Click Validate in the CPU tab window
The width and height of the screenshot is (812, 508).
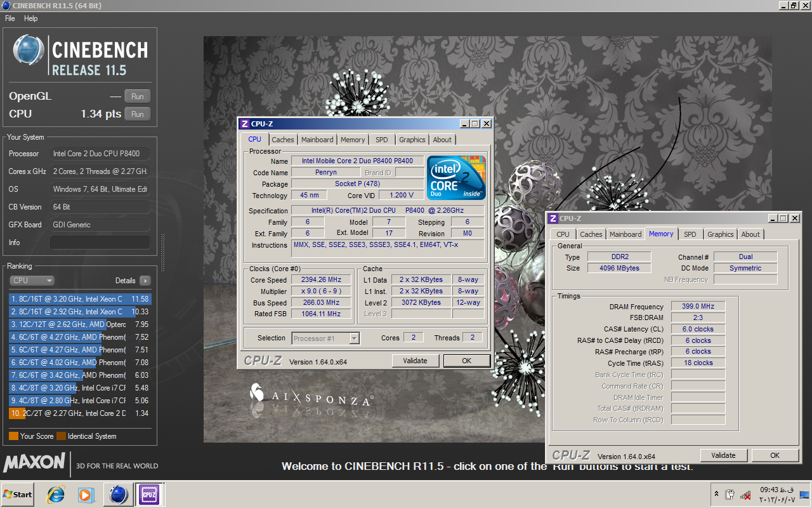point(415,361)
